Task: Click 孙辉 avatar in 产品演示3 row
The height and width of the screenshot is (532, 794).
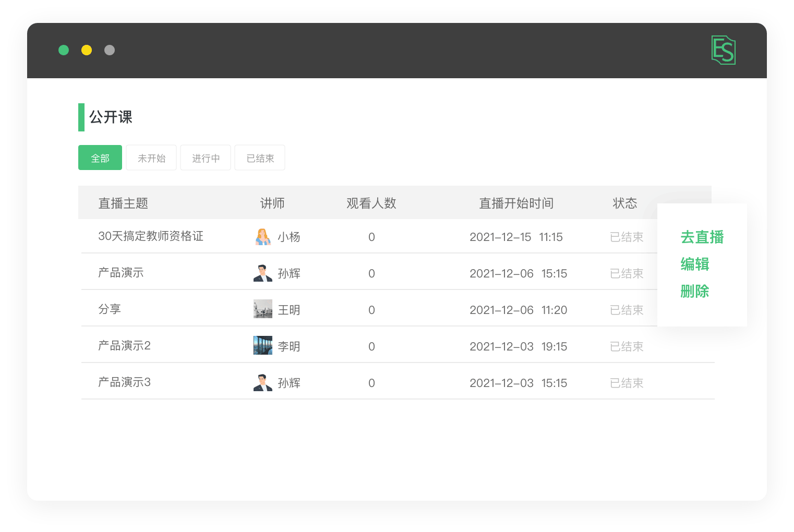Action: click(263, 382)
